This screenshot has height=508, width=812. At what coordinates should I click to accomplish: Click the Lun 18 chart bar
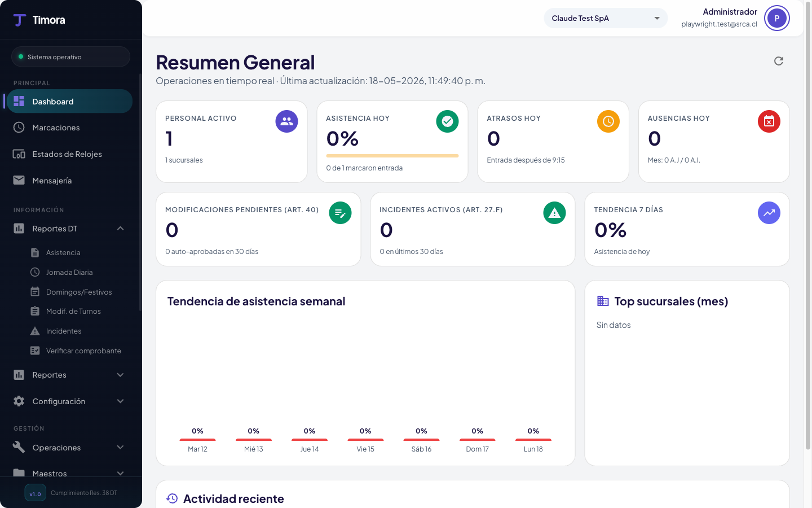pos(533,440)
